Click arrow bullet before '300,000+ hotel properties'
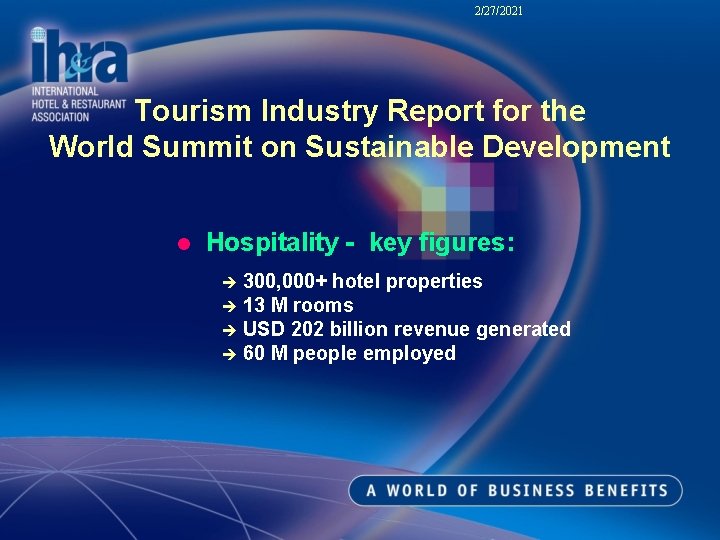The width and height of the screenshot is (720, 540). [x=229, y=282]
